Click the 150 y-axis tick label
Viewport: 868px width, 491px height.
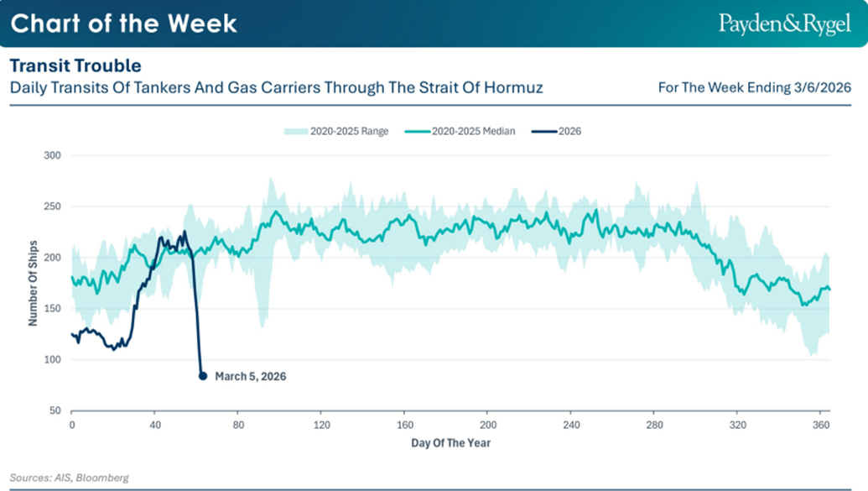[54, 309]
